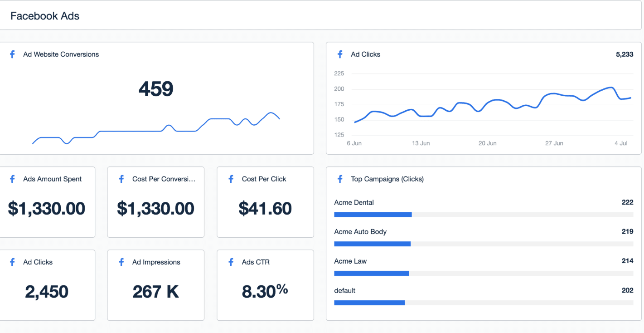Click Facebook icon next to Top Campaigns (Clicks)
The width and height of the screenshot is (644, 333).
[x=340, y=179]
